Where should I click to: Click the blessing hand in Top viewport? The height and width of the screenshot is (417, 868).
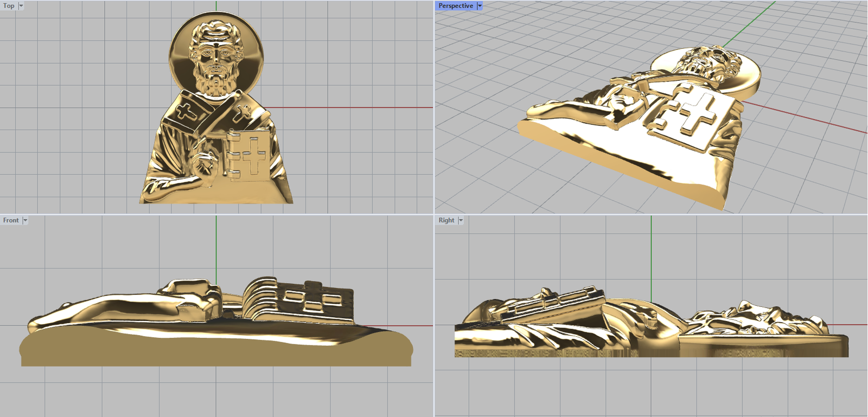pos(203,162)
